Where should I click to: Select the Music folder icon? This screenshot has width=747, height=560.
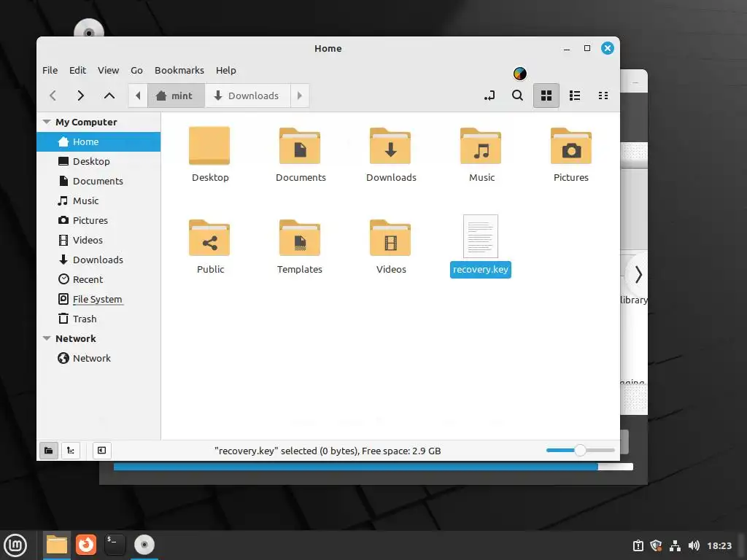[481, 146]
